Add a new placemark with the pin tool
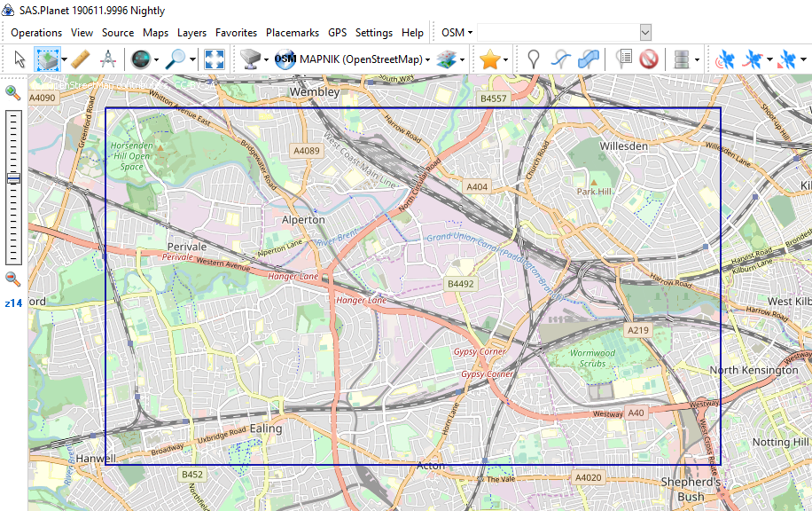This screenshot has height=511, width=812. (x=534, y=59)
